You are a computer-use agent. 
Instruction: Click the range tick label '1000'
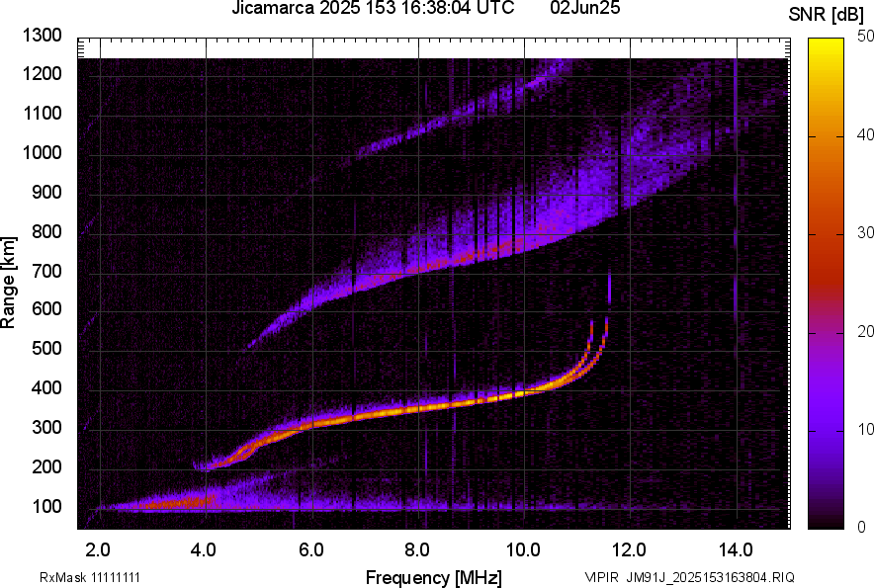point(43,152)
